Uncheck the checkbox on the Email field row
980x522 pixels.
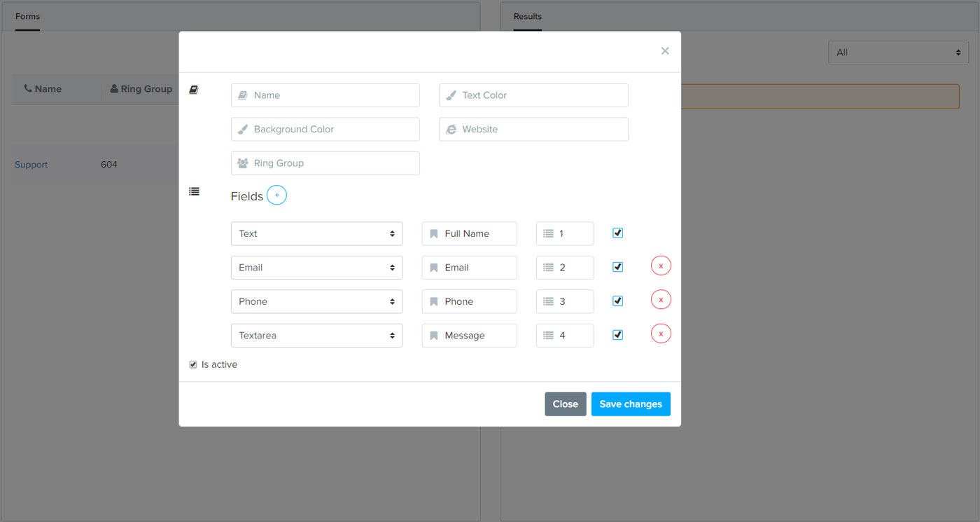point(617,266)
